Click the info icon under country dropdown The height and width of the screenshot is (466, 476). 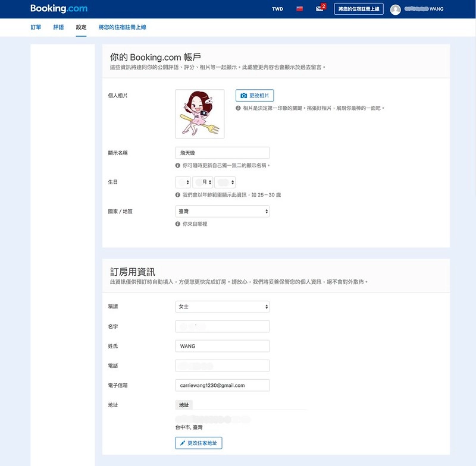(x=178, y=224)
